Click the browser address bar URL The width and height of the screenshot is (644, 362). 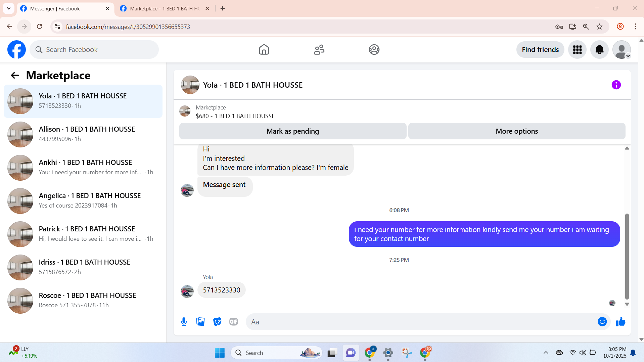[128, 27]
